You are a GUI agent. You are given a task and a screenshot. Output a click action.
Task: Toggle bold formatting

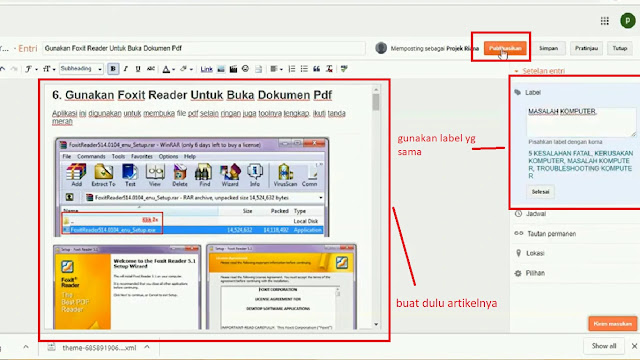tap(113, 69)
